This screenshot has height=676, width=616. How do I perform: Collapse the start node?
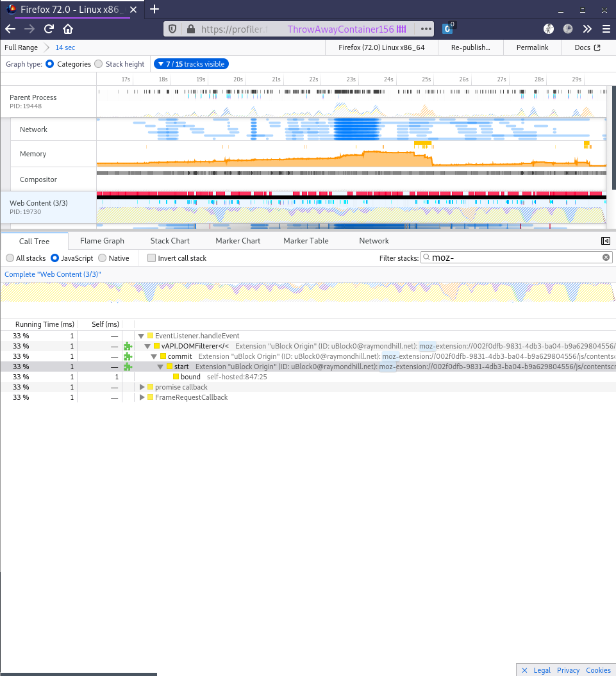pyautogui.click(x=160, y=367)
